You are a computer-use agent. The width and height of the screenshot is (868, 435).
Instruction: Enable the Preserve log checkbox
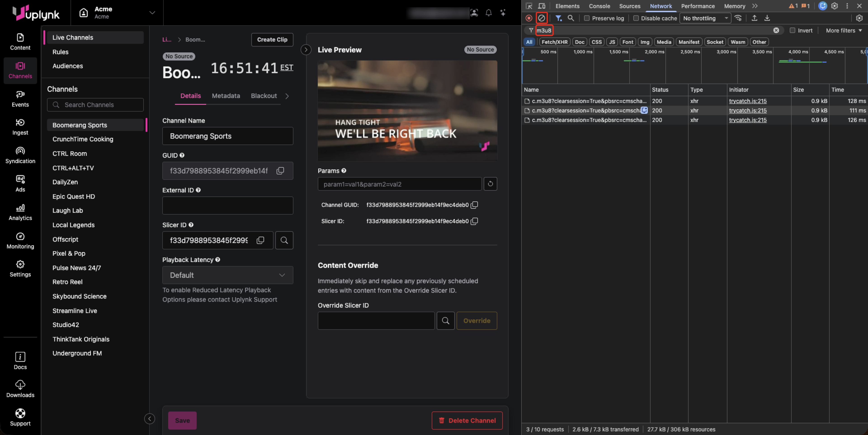pos(587,18)
